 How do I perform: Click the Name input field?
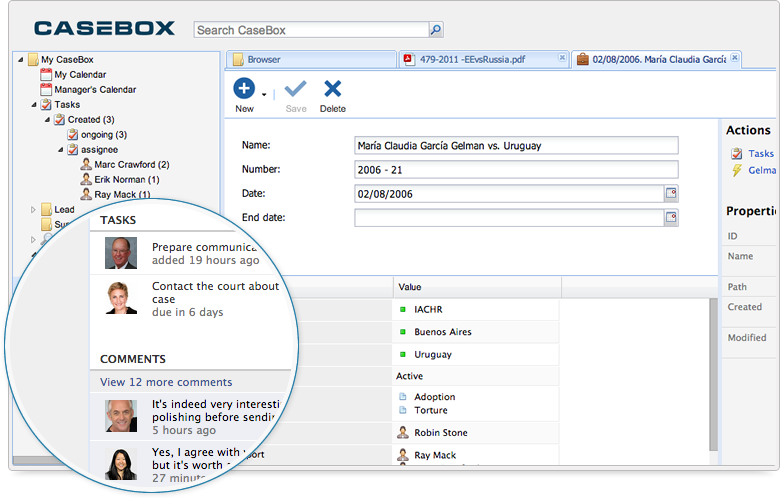(x=516, y=146)
